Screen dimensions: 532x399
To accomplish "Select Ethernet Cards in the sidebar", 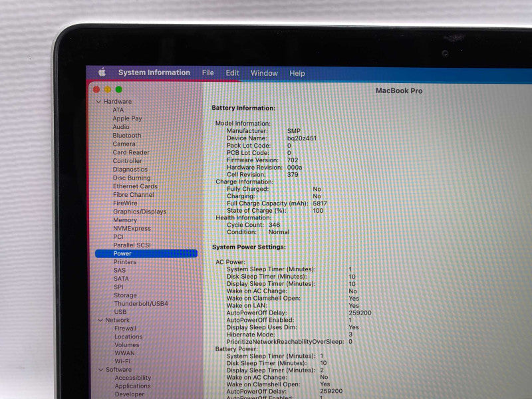I will pos(135,186).
